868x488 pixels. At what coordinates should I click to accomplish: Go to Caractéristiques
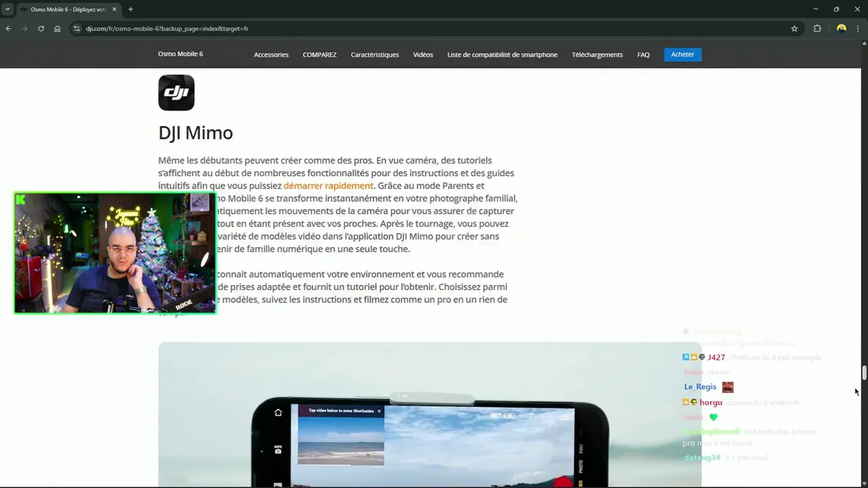pyautogui.click(x=374, y=54)
